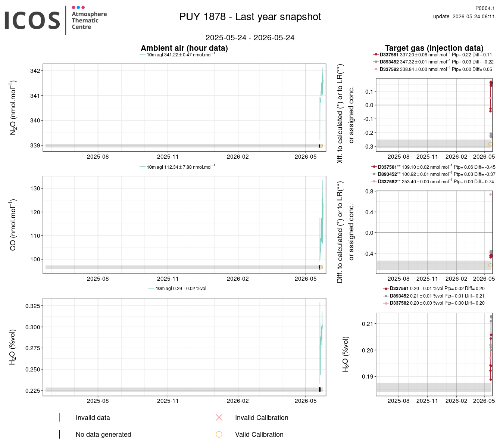Click the update timestamp 2026-05-24 06:11
Viewport: 500px width, 448px height.
coord(464,16)
